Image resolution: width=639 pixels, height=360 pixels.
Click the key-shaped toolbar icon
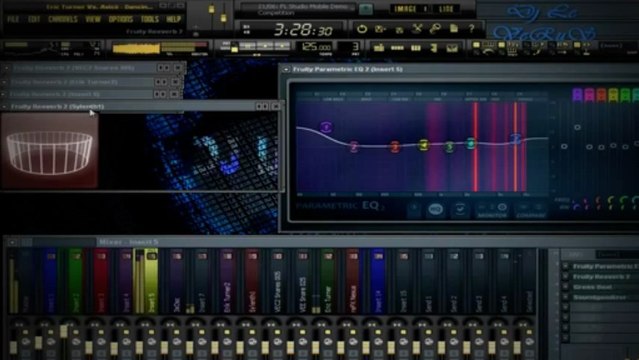[x=435, y=29]
